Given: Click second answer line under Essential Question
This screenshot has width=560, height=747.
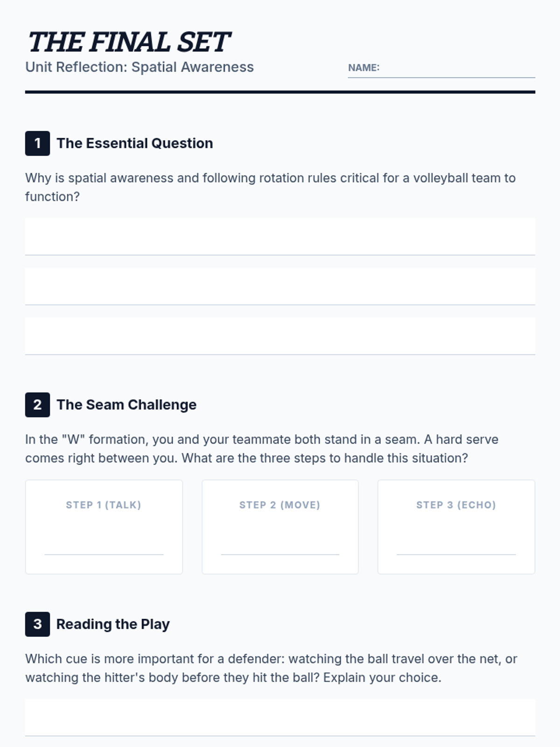Looking at the screenshot, I should (280, 286).
